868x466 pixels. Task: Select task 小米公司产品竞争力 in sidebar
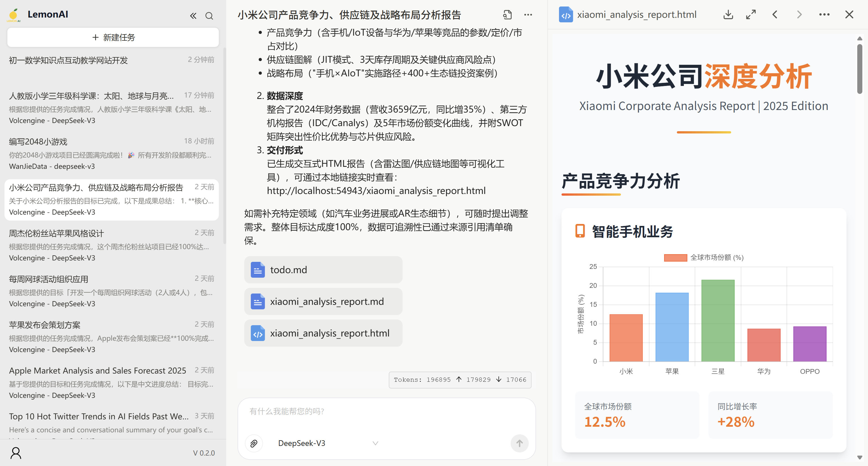[x=111, y=200]
